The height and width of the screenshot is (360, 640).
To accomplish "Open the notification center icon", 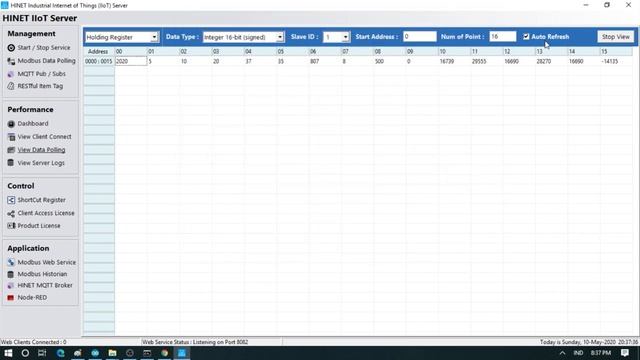I will click(x=625, y=353).
